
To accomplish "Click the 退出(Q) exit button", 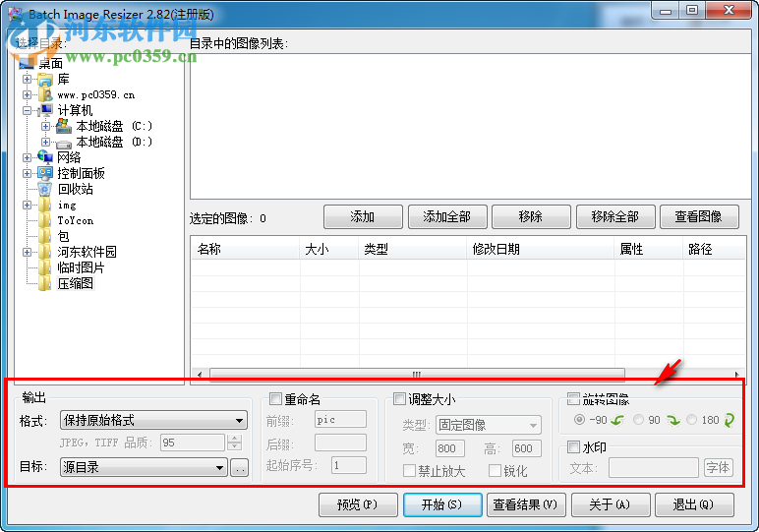I will click(694, 504).
